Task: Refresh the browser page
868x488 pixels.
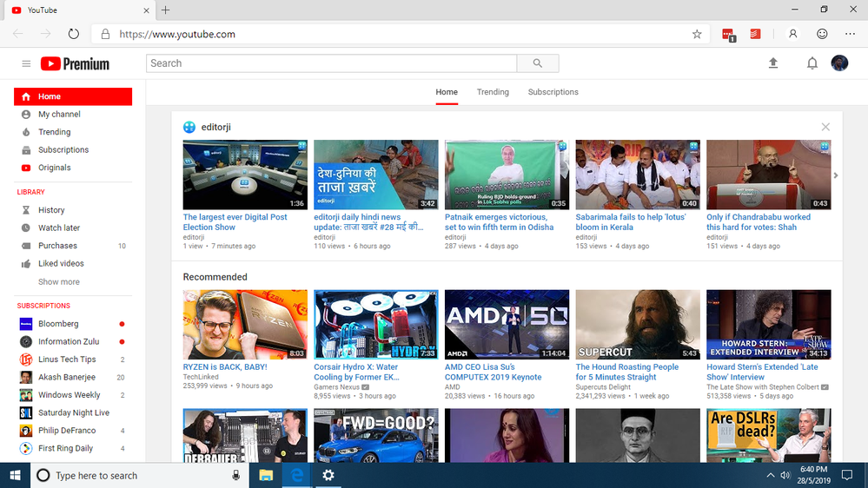Action: (74, 34)
